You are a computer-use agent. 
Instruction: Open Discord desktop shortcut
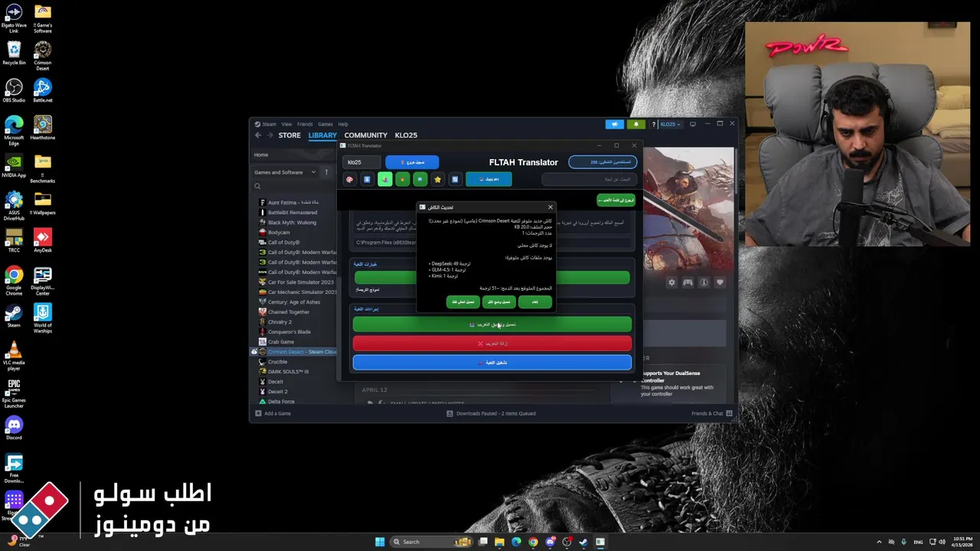[14, 427]
